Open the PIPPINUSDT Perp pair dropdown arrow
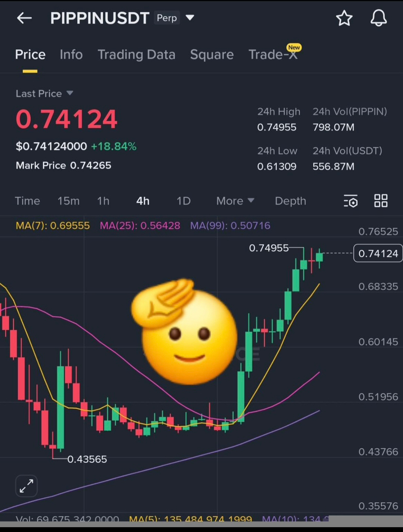The width and height of the screenshot is (403, 532). pos(190,18)
